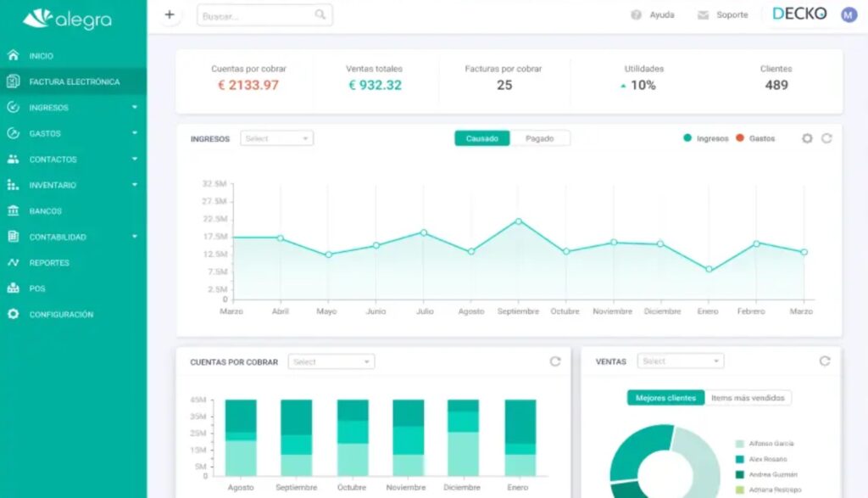Open the POS menu item
868x498 pixels.
tap(73, 288)
